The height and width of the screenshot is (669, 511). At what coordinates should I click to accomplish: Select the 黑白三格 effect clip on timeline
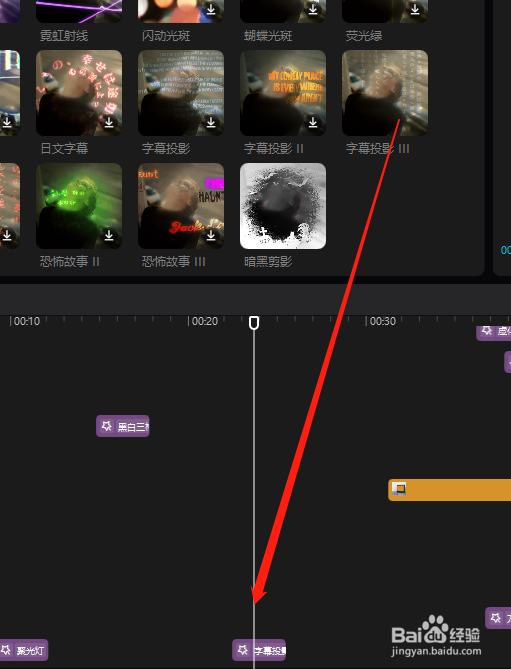point(123,426)
